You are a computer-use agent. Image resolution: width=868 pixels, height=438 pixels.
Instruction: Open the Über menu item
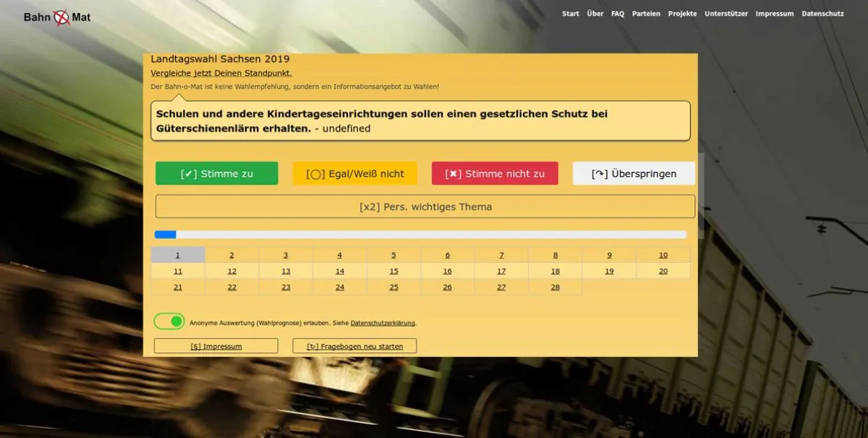pos(595,14)
